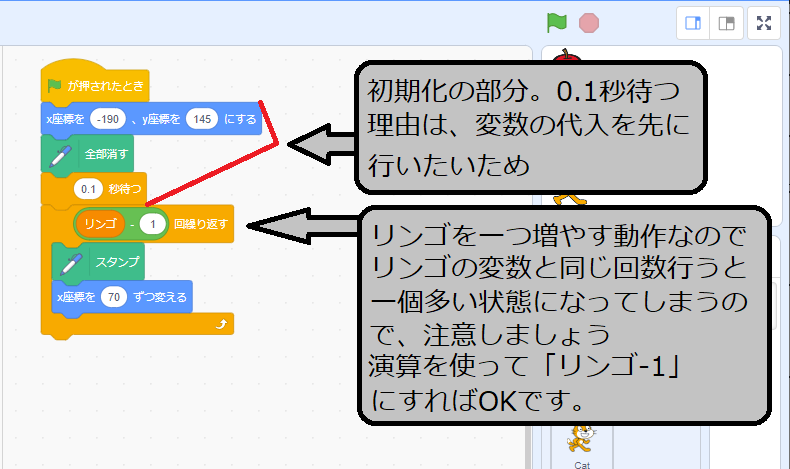Viewport: 790px width, 469px height.
Task: Edit the x coordinate value -190
Action: pos(107,119)
